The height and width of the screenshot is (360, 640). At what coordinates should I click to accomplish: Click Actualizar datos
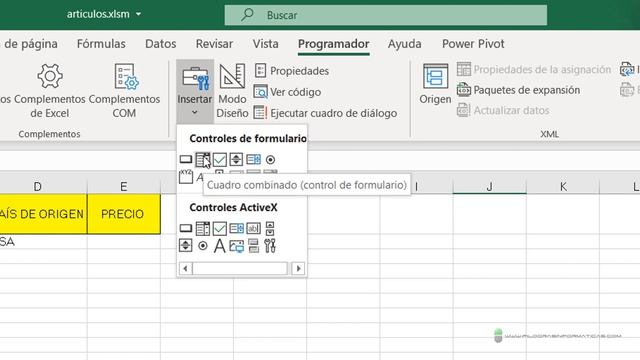[503, 110]
